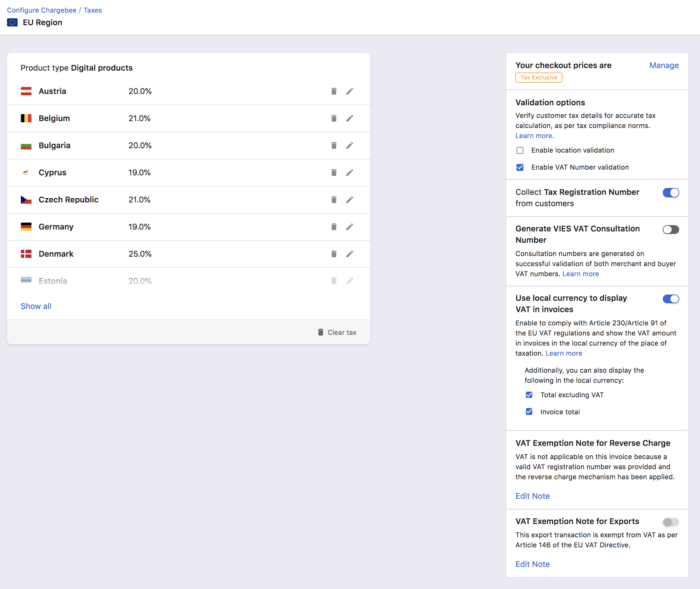
Task: Open Configure Chargebee breadcrumb
Action: 42,10
